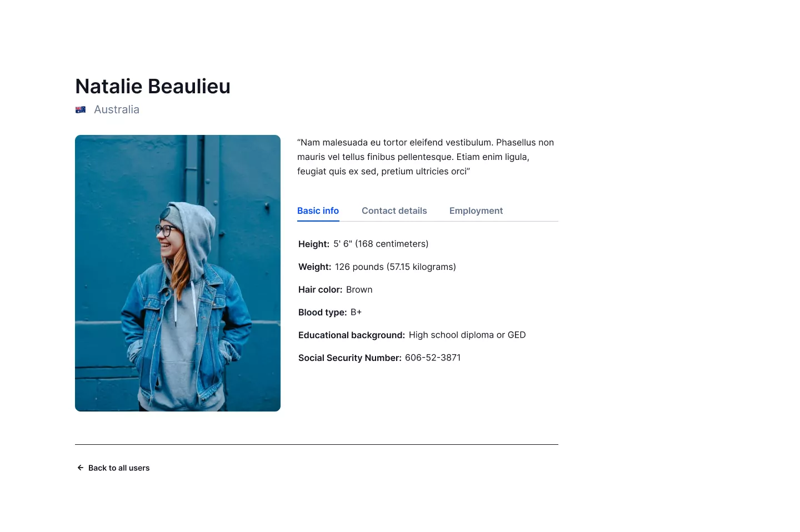
Task: Click the Educational background label
Action: point(352,335)
